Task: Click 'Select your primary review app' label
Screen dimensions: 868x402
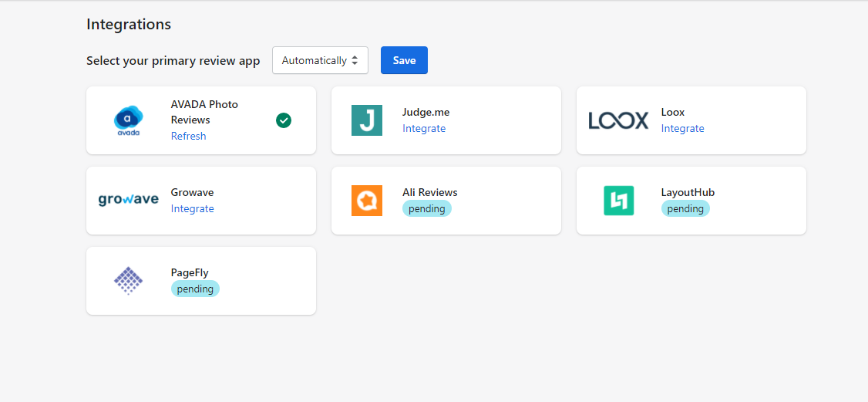Action: tap(173, 61)
